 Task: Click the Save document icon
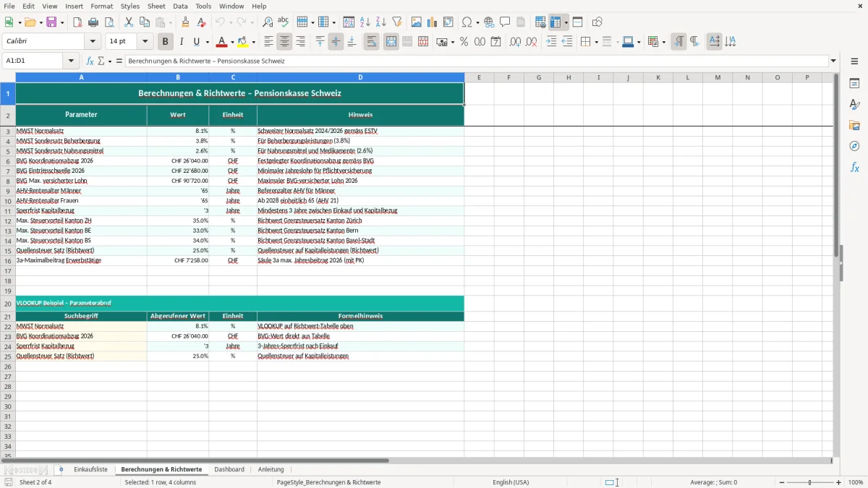click(51, 22)
